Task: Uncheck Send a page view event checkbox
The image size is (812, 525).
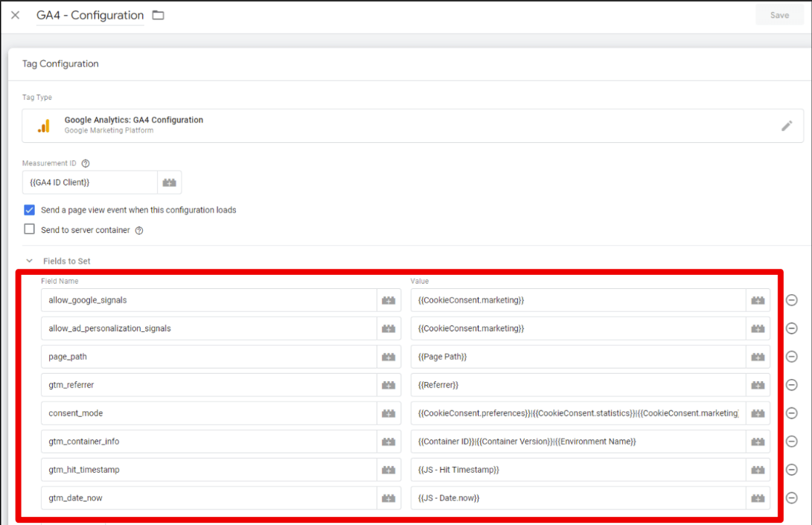Action: click(x=29, y=210)
